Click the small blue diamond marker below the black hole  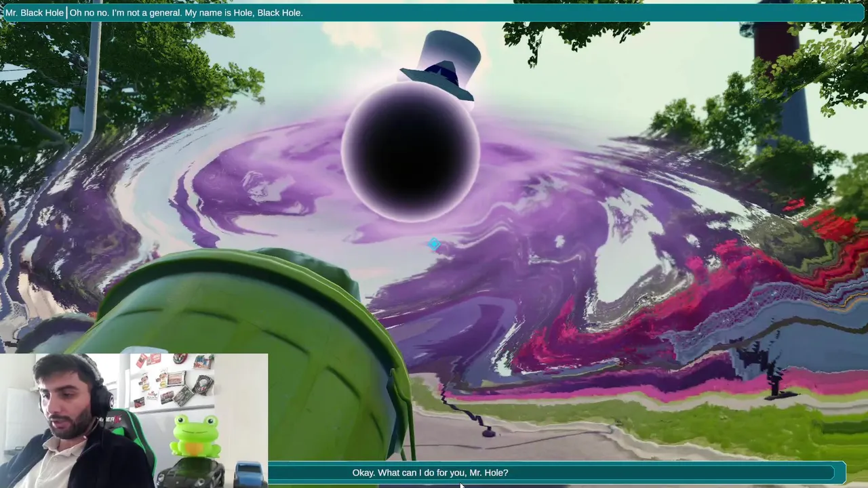point(434,244)
